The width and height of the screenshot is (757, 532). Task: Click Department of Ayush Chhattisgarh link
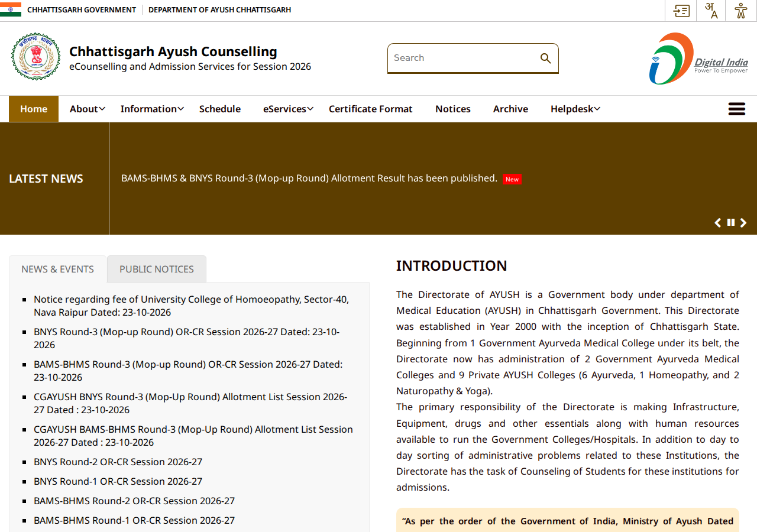[219, 10]
